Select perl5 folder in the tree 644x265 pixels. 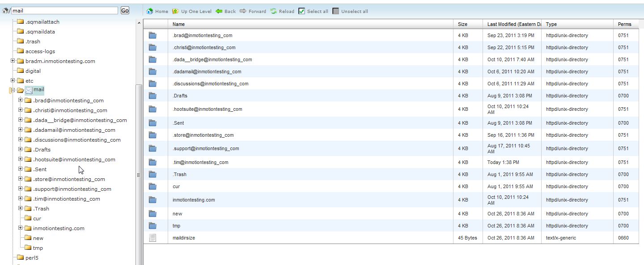[32, 258]
